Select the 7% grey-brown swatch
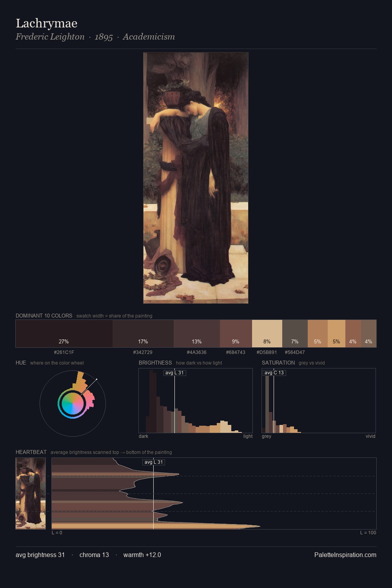 [x=295, y=334]
